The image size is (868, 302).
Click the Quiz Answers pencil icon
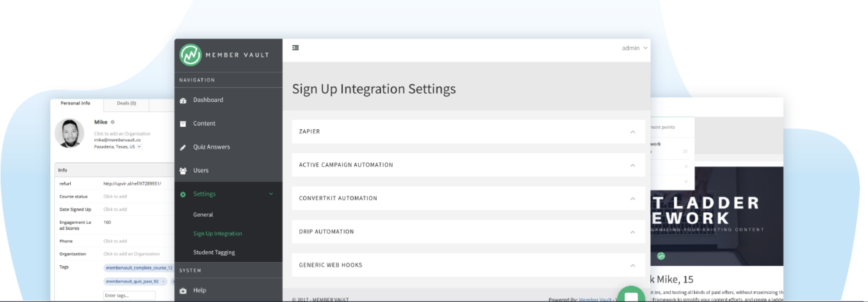coord(183,147)
